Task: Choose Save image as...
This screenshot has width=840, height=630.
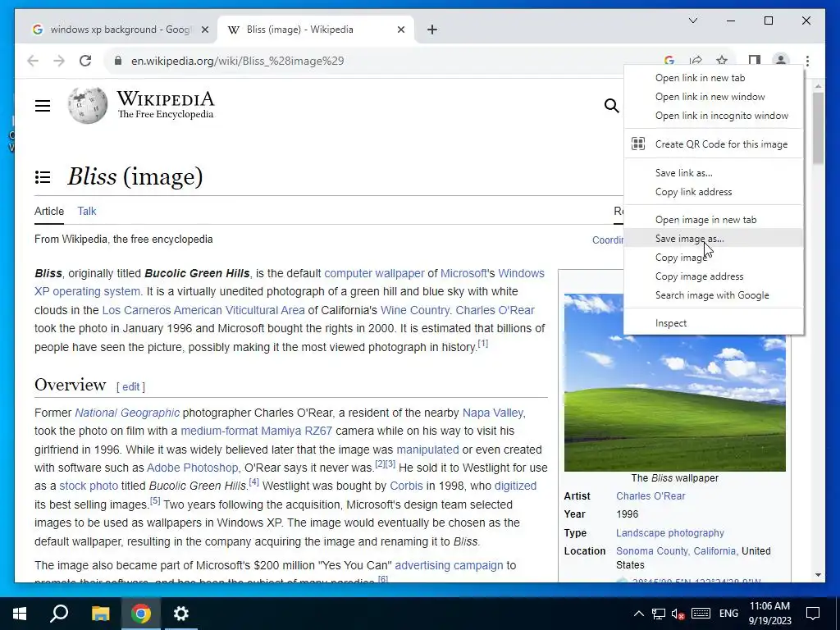Action: click(714, 239)
